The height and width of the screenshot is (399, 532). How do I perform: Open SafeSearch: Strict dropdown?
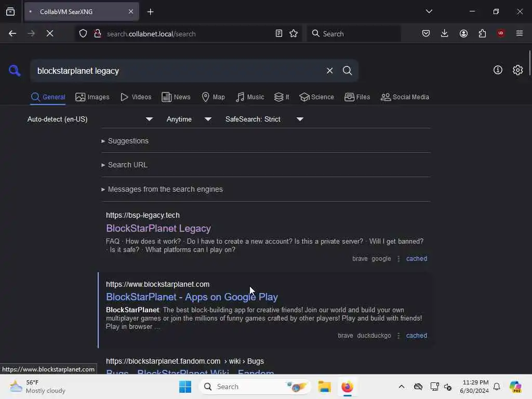264,119
